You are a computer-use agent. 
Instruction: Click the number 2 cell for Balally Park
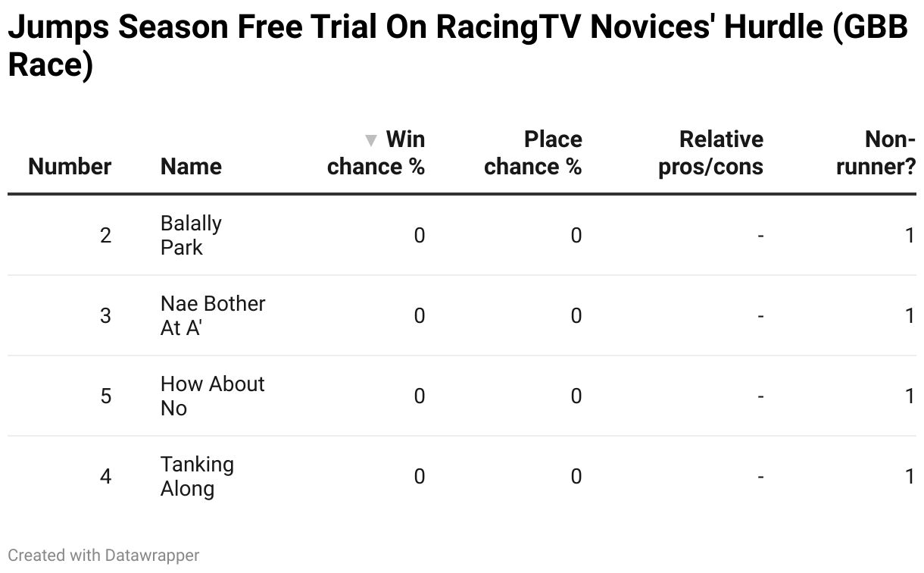(105, 236)
